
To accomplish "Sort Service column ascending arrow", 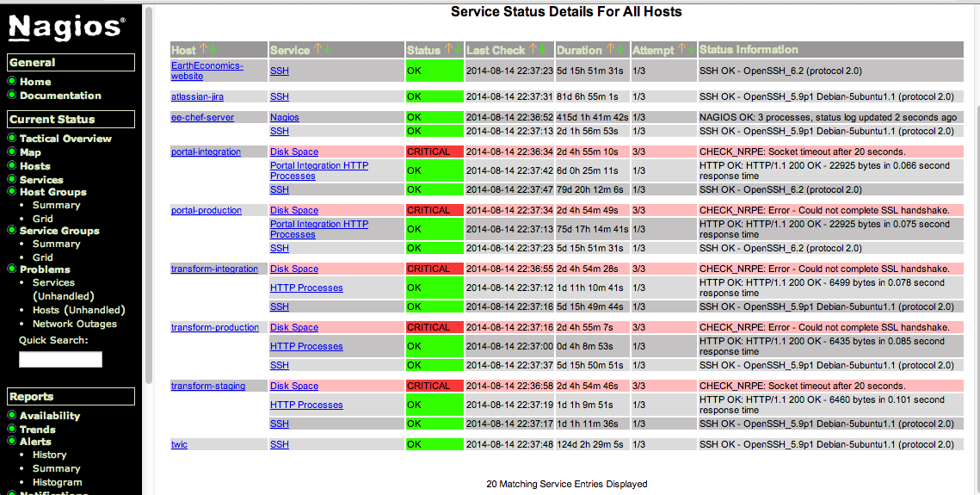I will click(x=317, y=50).
